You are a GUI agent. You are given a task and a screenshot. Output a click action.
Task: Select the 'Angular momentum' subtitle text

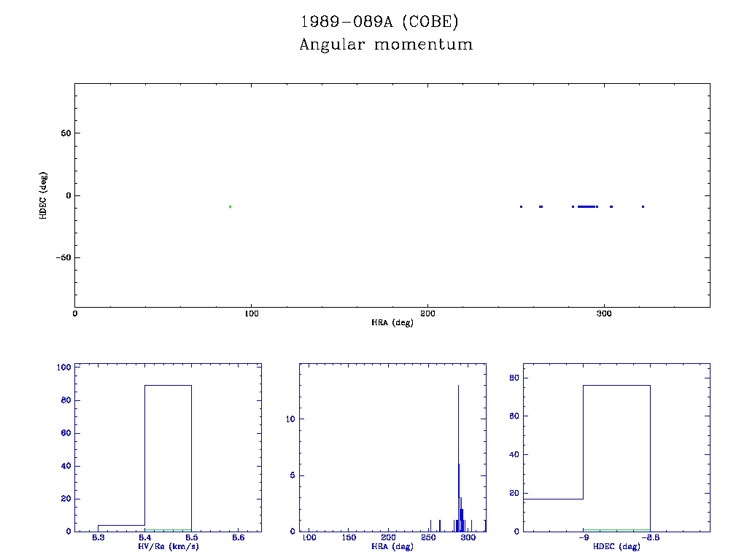pos(386,45)
